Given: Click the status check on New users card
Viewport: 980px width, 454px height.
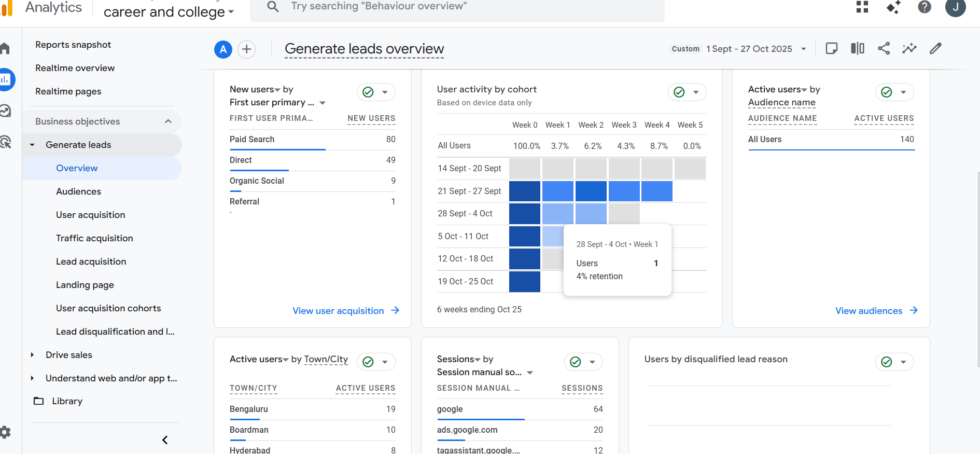Looking at the screenshot, I should (368, 92).
